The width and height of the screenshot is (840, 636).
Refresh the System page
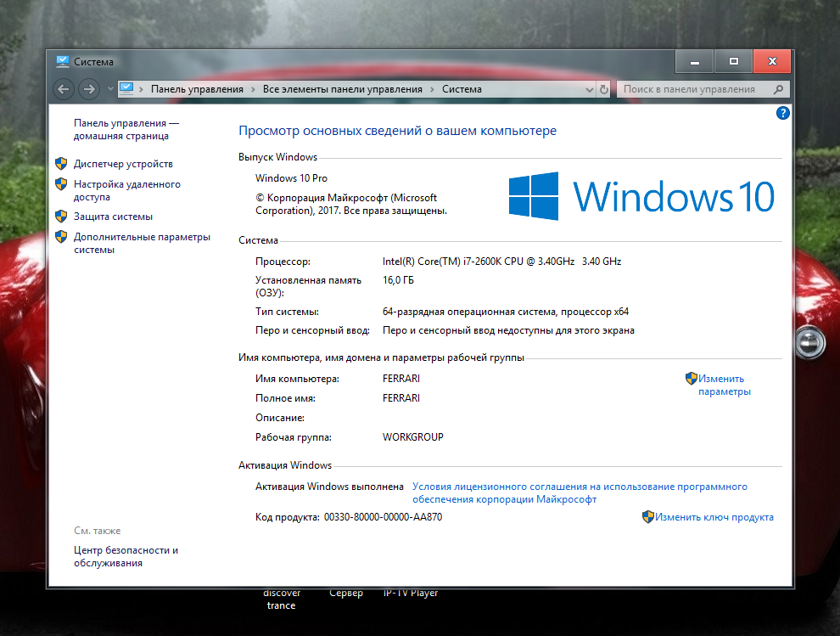(x=604, y=89)
